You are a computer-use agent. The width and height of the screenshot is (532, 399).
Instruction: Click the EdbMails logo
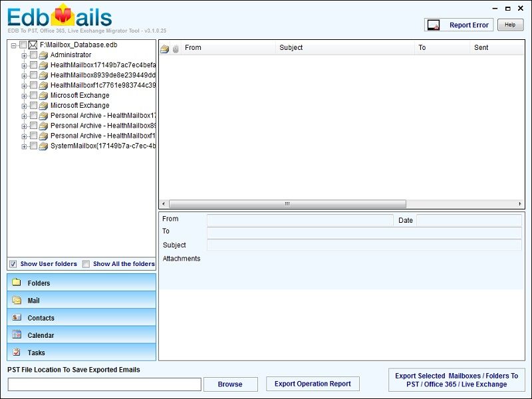point(60,16)
